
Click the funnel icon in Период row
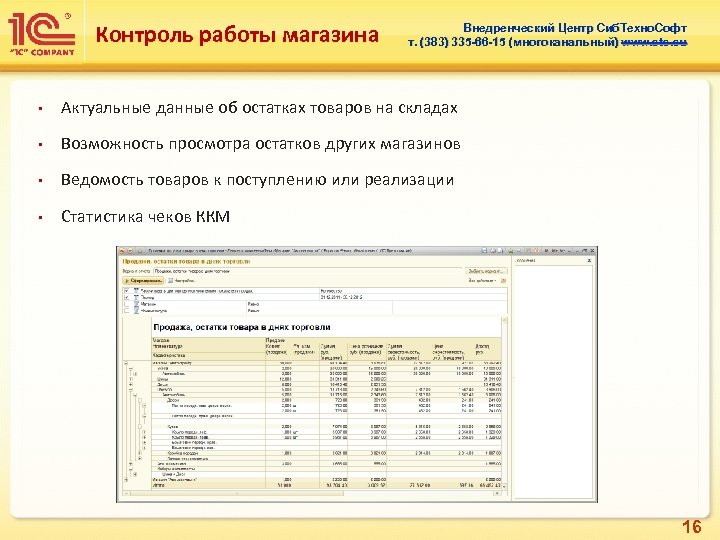[x=136, y=297]
